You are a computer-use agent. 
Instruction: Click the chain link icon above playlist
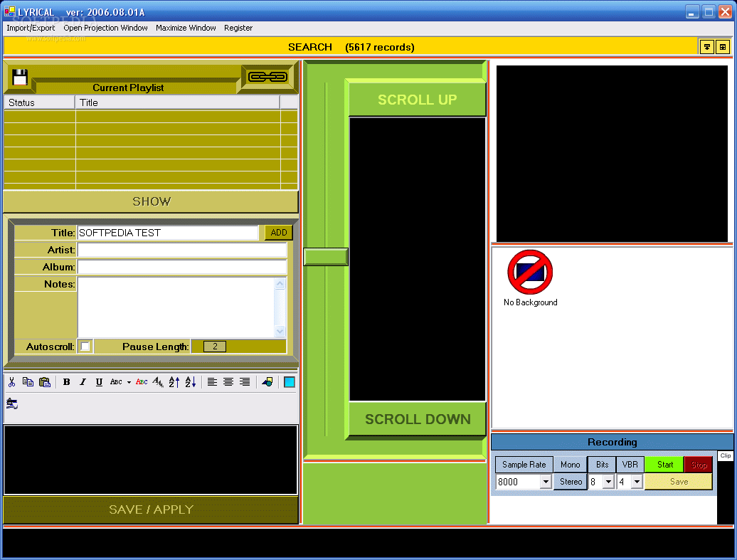pos(267,77)
